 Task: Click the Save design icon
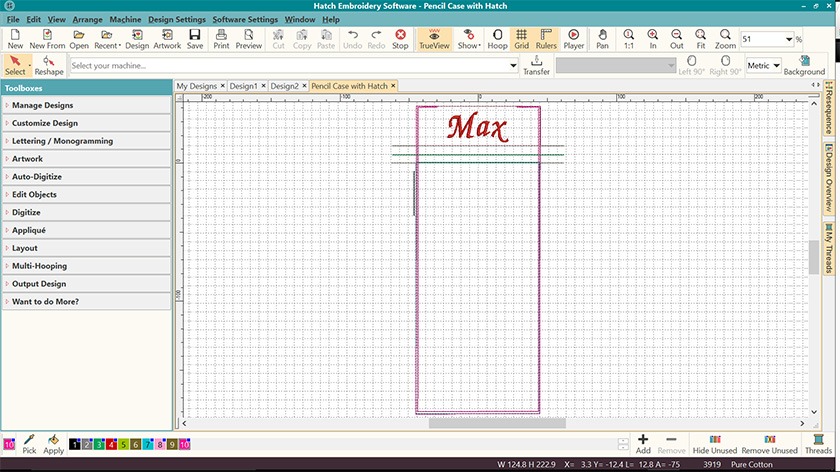[x=195, y=39]
